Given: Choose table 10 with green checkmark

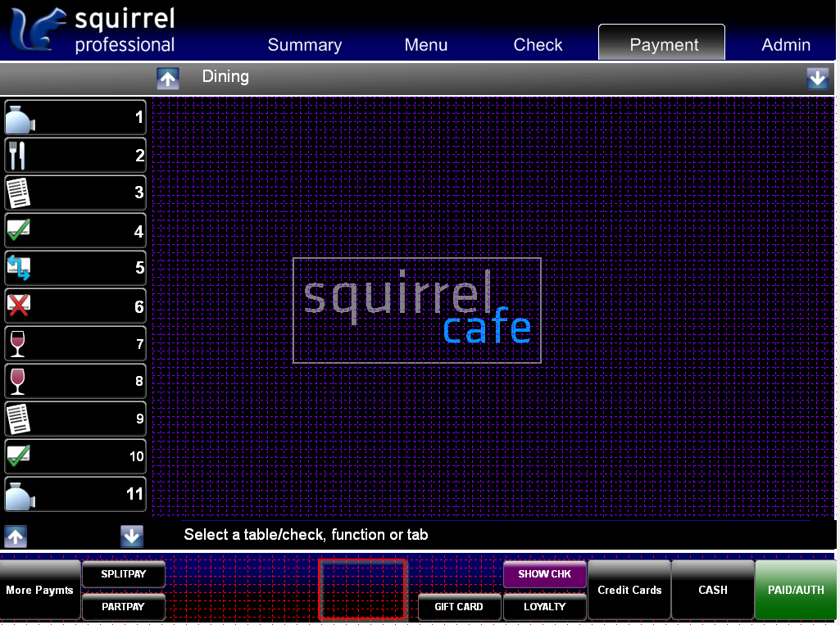Looking at the screenshot, I should [x=75, y=456].
